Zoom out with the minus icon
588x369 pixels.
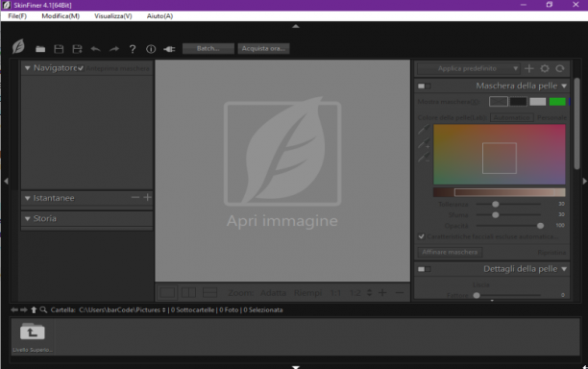(400, 292)
